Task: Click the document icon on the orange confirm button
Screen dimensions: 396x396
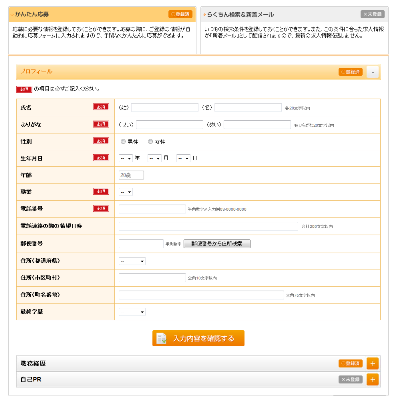Action: (x=161, y=338)
